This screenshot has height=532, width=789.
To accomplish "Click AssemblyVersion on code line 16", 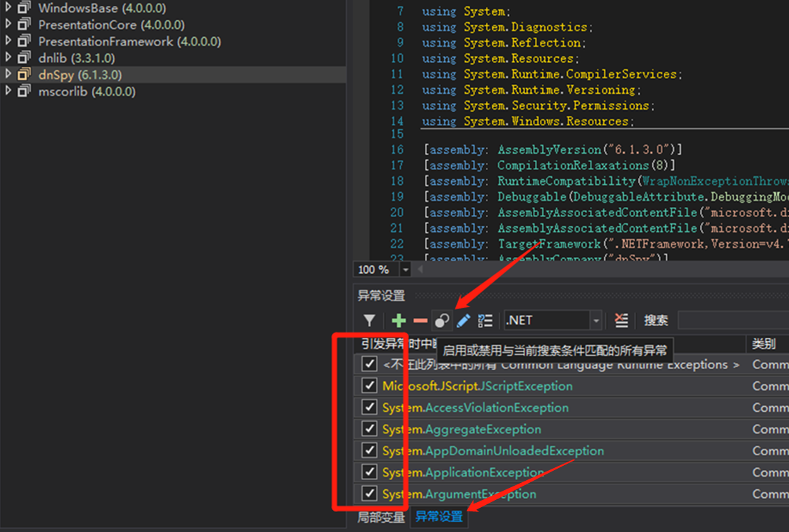I will (549, 149).
